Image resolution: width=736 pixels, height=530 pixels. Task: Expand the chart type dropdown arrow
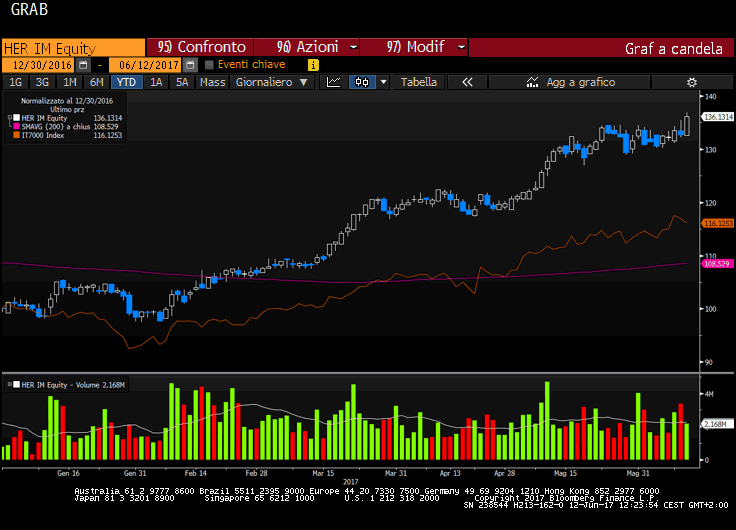383,82
